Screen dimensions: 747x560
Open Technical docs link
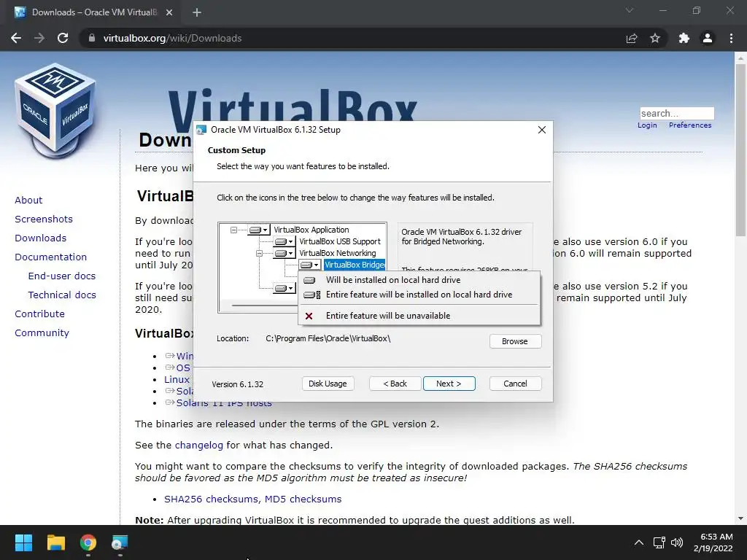tap(62, 295)
